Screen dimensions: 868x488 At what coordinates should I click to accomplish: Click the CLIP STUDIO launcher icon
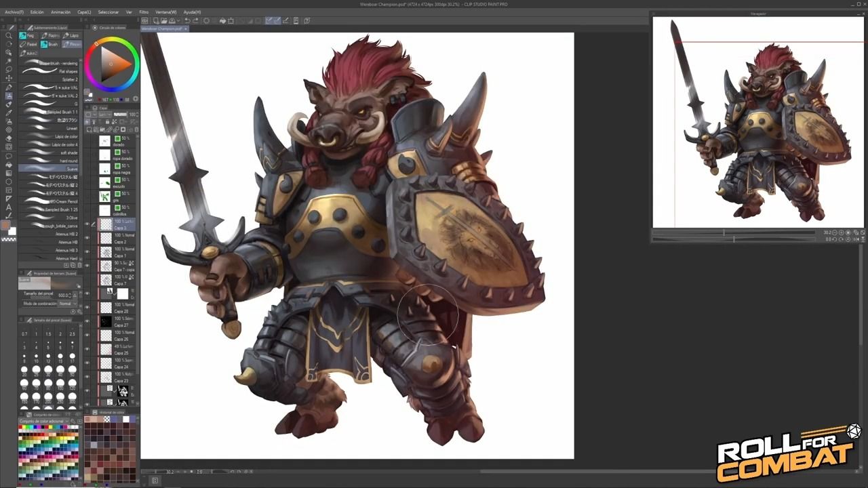click(x=144, y=20)
